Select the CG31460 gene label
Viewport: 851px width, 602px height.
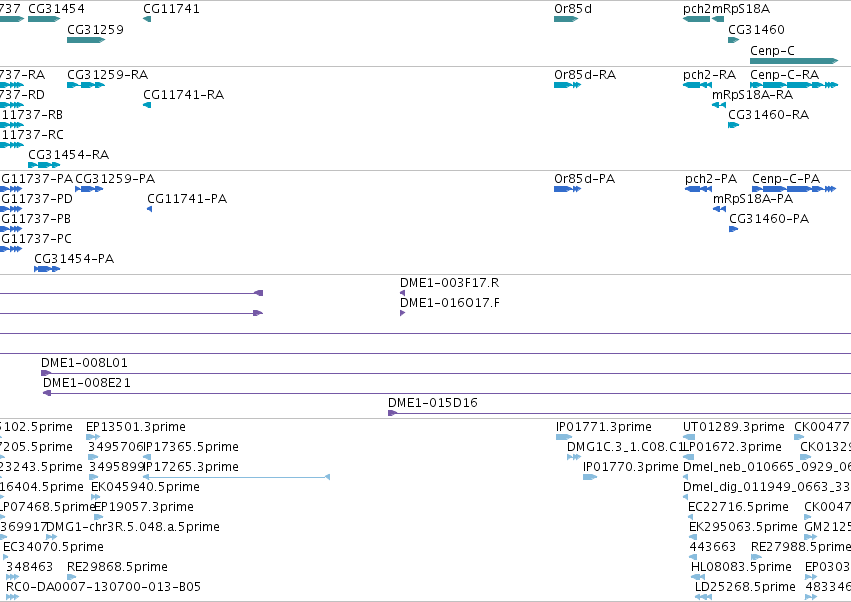(757, 29)
